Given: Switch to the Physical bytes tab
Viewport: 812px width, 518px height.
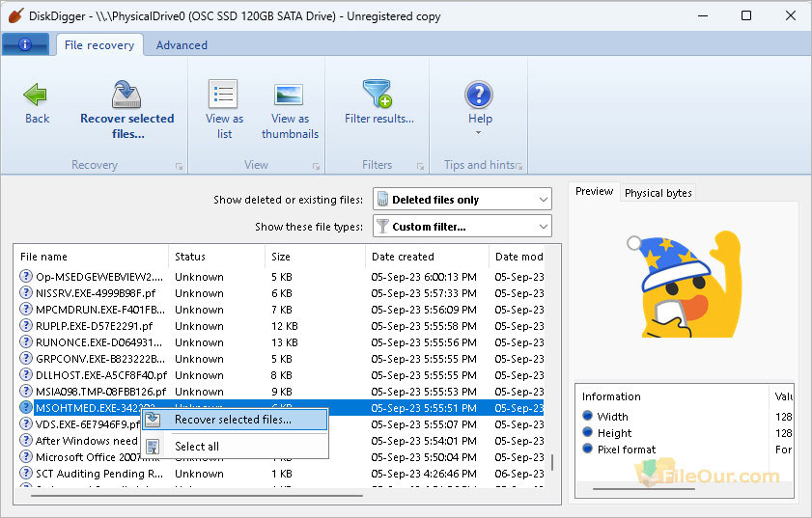Looking at the screenshot, I should (658, 193).
